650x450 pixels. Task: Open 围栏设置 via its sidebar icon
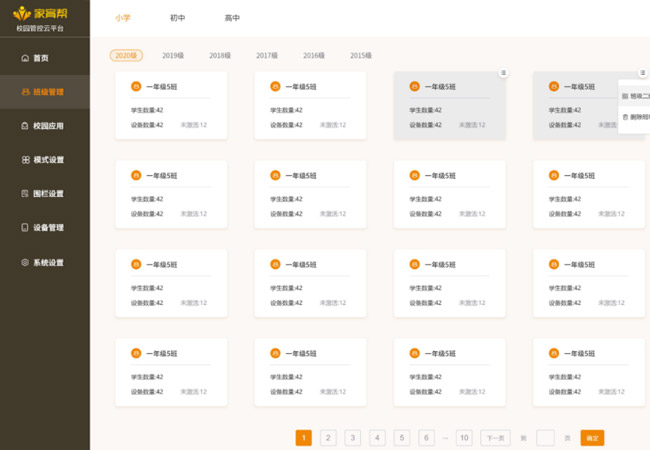25,194
